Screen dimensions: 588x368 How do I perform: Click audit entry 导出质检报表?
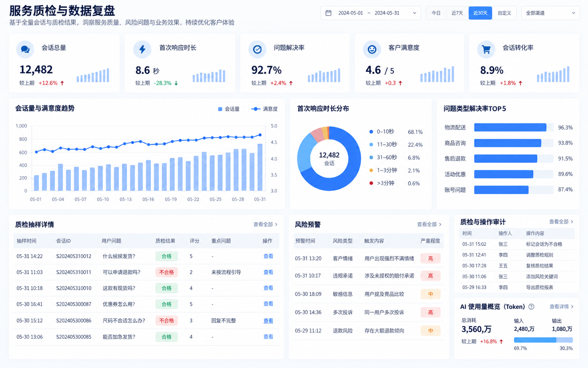coord(539,287)
